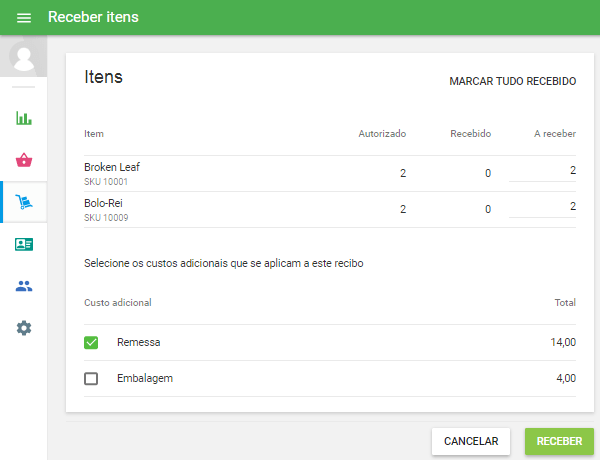Edit A receber quantity for Bolo-Rei
Viewport: 600px width, 460px height.
542,207
